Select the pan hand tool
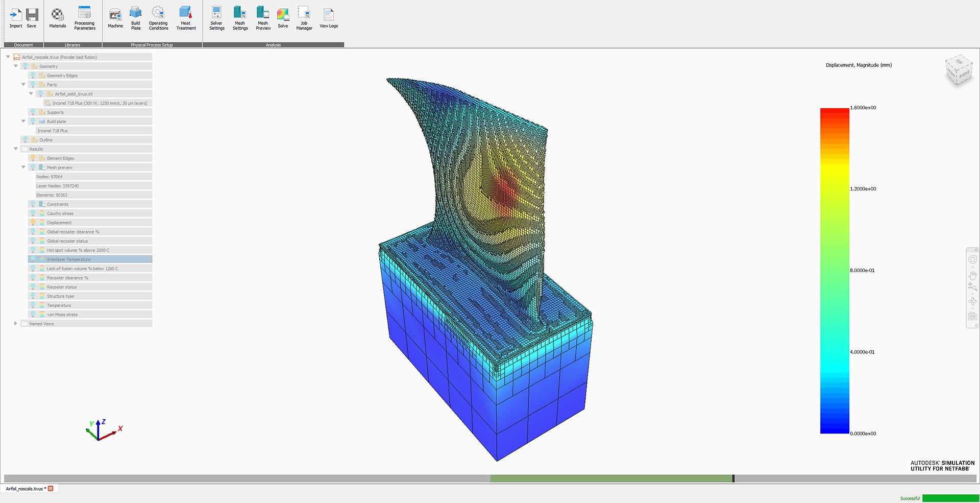Image resolution: width=980 pixels, height=503 pixels. 972,275
